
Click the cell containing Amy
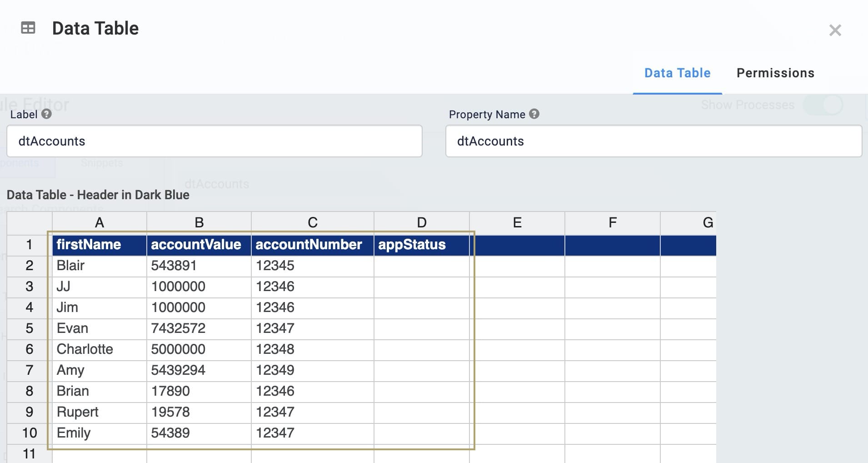(x=100, y=371)
